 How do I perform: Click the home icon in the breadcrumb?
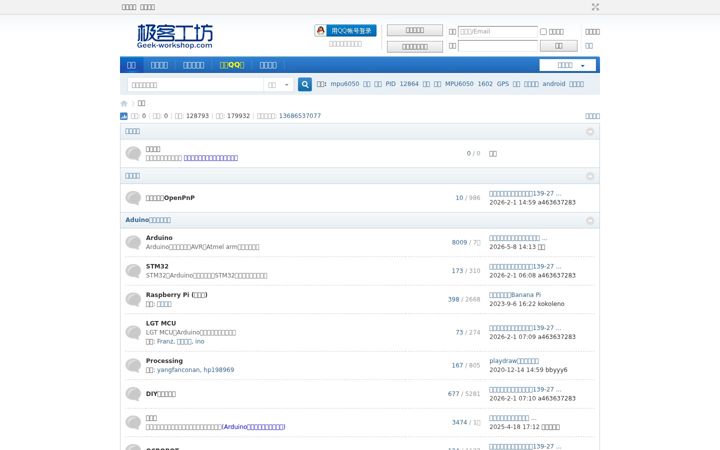coord(124,103)
